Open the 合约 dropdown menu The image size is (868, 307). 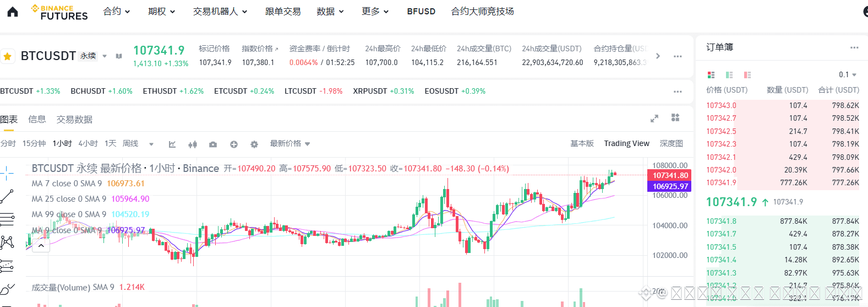tap(117, 12)
